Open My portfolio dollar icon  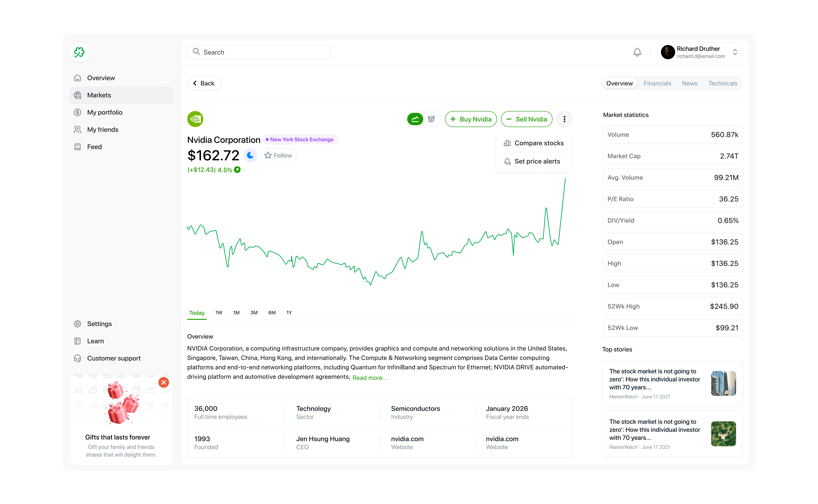coord(77,112)
